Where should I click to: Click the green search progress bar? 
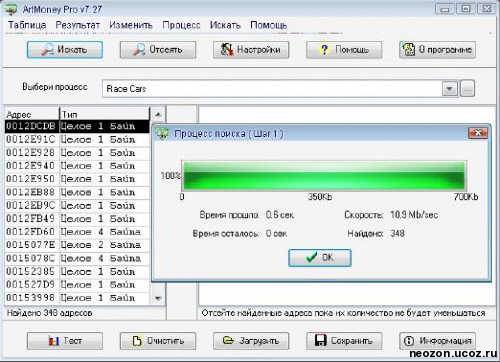(324, 176)
